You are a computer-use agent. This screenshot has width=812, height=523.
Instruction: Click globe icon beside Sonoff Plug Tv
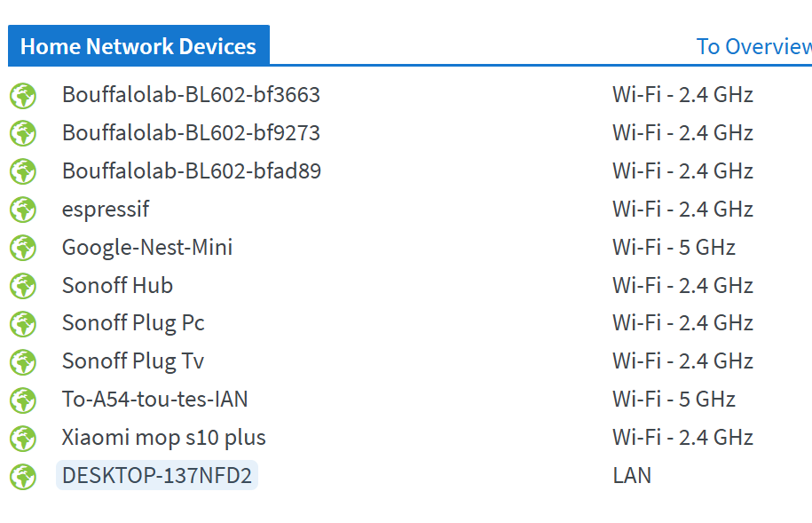pos(23,362)
